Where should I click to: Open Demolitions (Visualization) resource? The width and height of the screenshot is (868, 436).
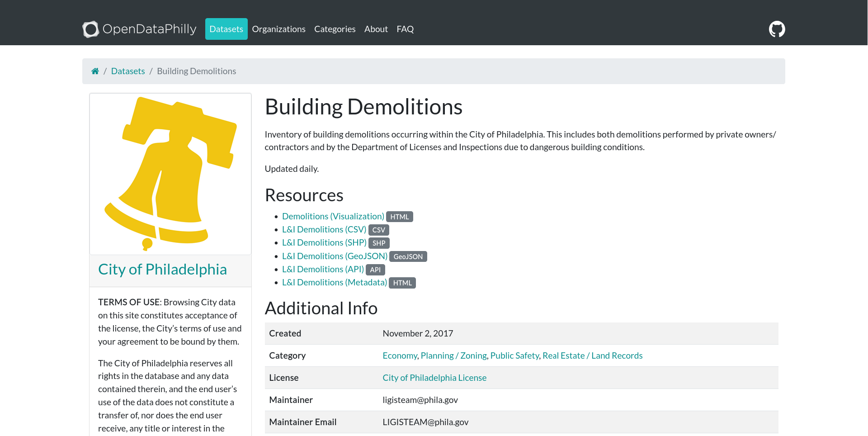click(333, 217)
